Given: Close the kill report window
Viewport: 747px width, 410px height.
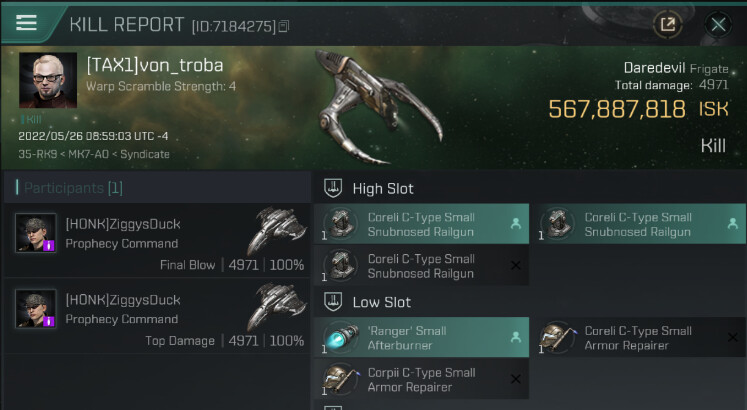Looking at the screenshot, I should 718,24.
